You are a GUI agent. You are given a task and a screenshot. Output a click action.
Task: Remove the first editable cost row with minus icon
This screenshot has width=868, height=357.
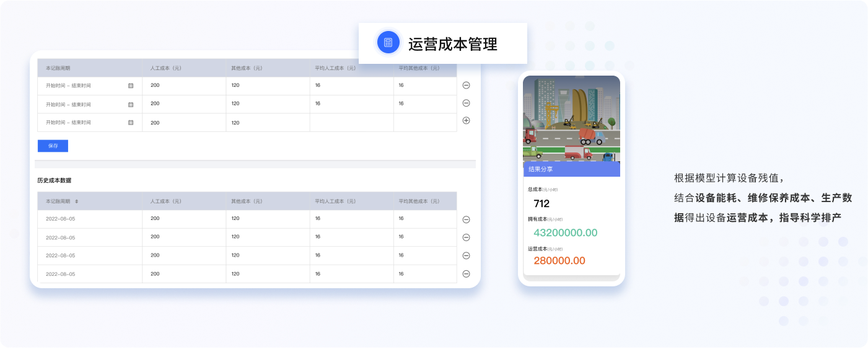[467, 85]
